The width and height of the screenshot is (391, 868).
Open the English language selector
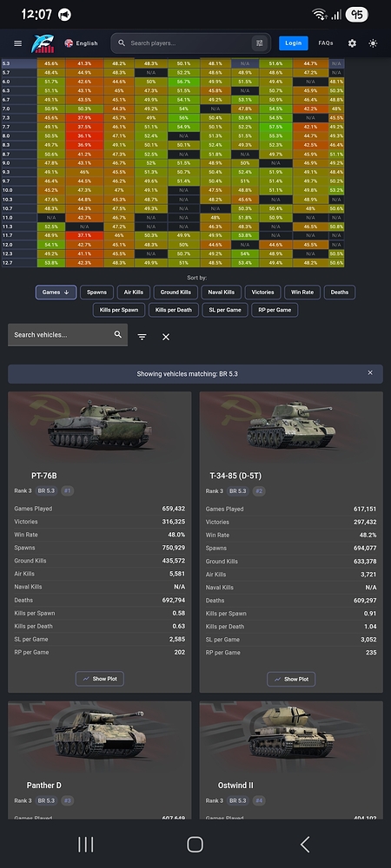81,43
